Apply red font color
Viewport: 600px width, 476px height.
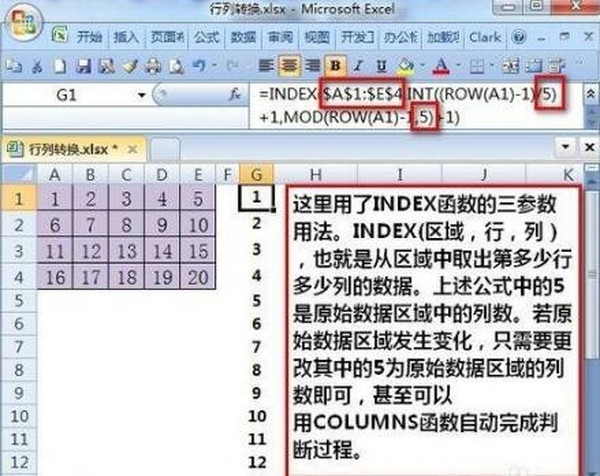pyautogui.click(x=441, y=66)
